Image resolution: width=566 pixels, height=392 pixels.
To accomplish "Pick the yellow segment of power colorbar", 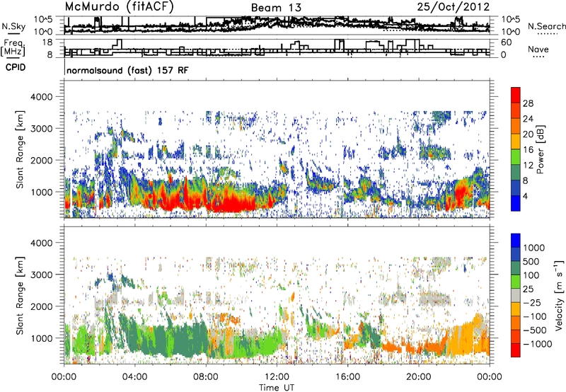I will (516, 142).
